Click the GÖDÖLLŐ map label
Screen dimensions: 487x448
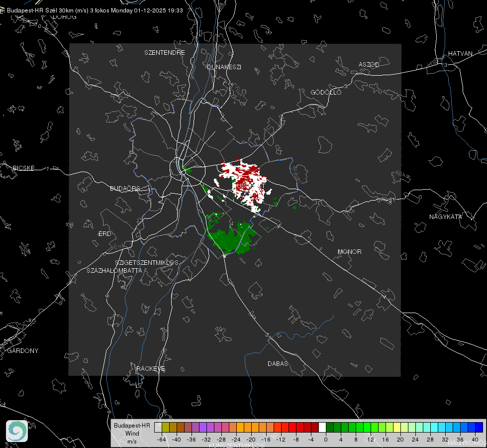pyautogui.click(x=326, y=92)
